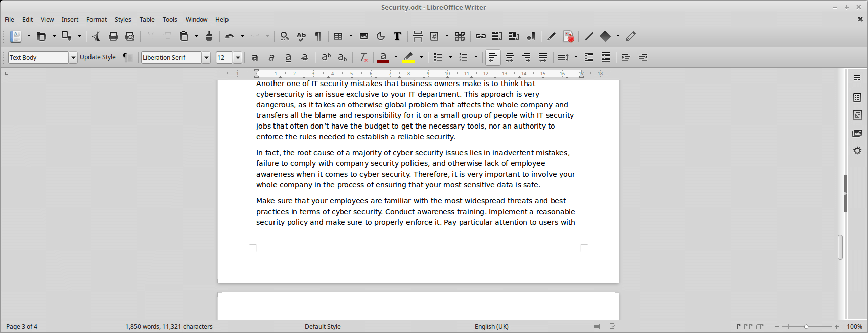Click the Insert Page Break icon

coord(418,36)
